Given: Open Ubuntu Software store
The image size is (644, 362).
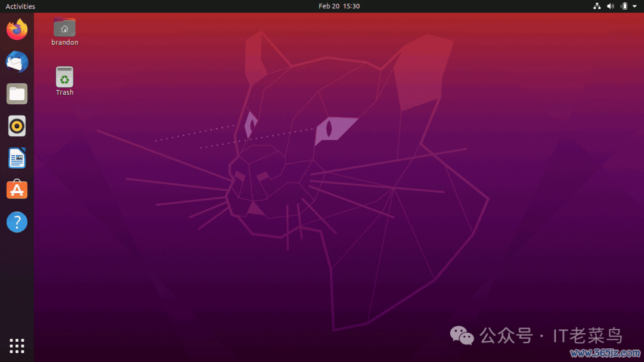Looking at the screenshot, I should click(17, 190).
